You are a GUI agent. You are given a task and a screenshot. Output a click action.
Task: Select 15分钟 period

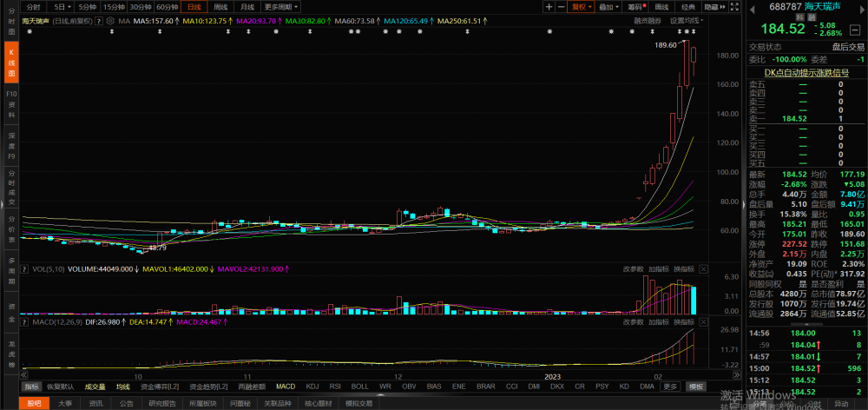[114, 7]
